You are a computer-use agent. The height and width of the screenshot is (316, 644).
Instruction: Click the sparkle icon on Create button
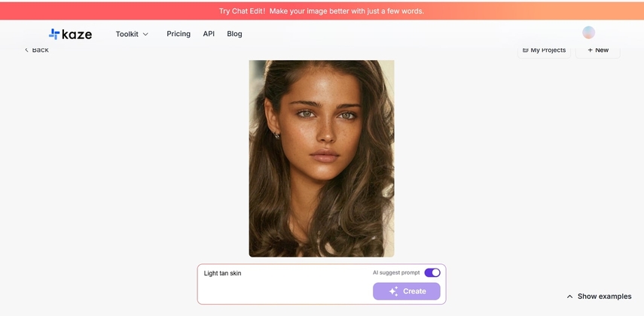pyautogui.click(x=393, y=291)
